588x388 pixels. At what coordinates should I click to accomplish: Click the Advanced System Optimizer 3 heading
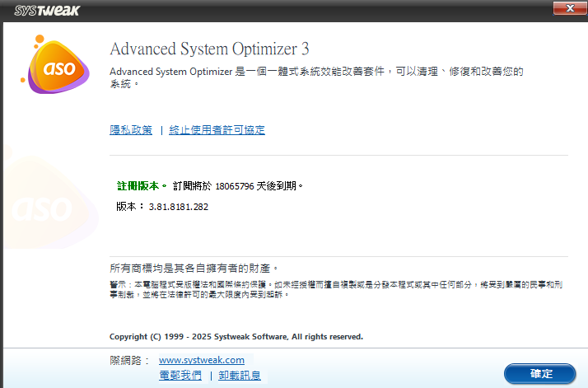(209, 49)
